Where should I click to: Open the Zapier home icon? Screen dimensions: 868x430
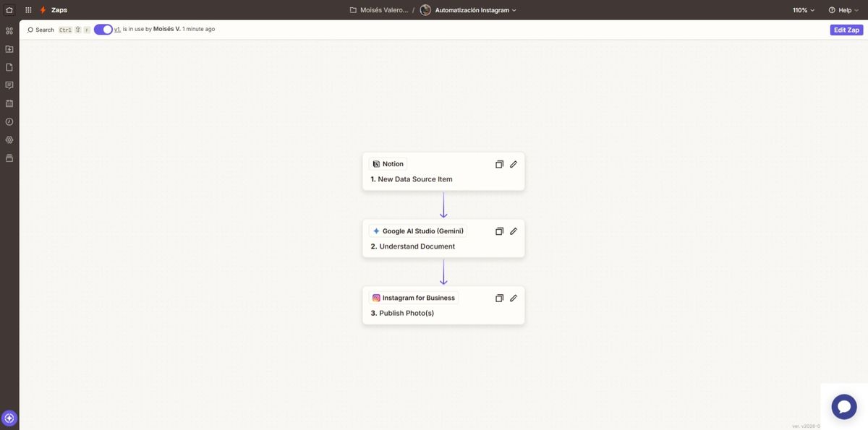pos(9,10)
